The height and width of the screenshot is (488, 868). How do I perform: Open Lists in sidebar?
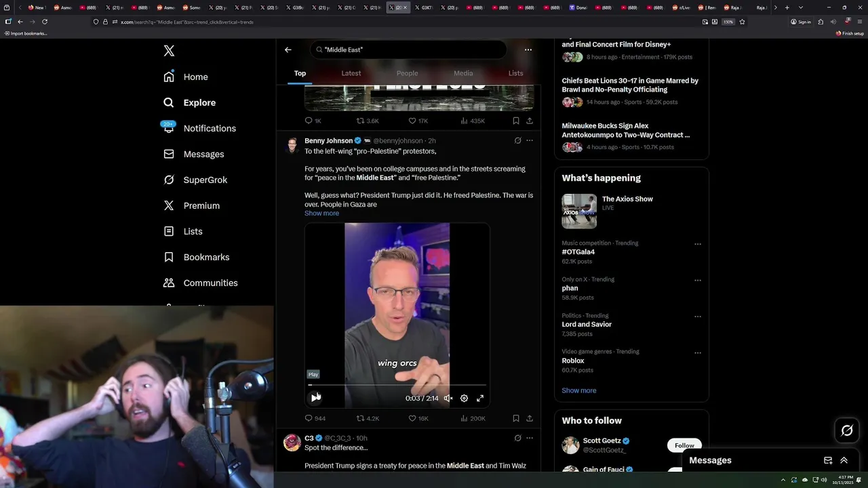(182, 231)
